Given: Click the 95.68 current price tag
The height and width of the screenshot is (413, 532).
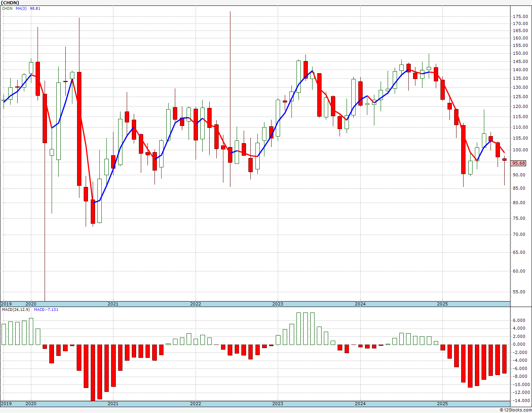Looking at the screenshot, I should click(x=519, y=163).
